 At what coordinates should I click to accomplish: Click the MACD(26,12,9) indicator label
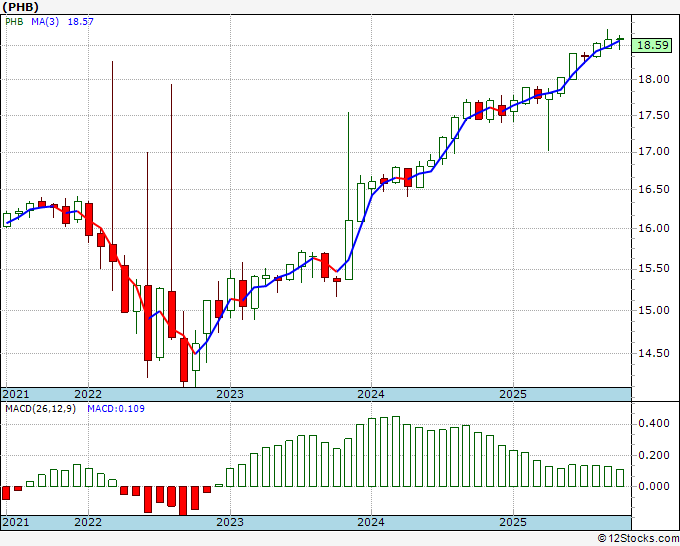tap(40, 409)
